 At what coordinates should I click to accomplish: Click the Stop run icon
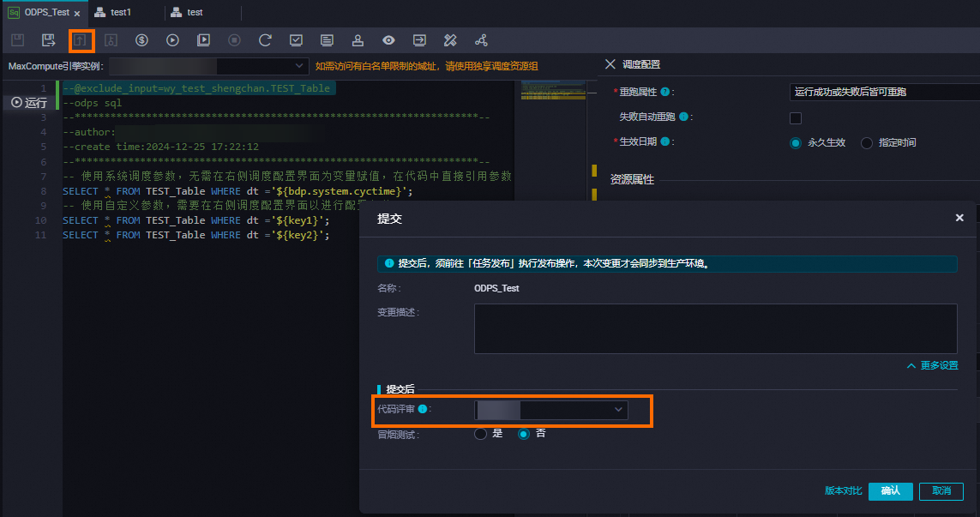click(234, 40)
